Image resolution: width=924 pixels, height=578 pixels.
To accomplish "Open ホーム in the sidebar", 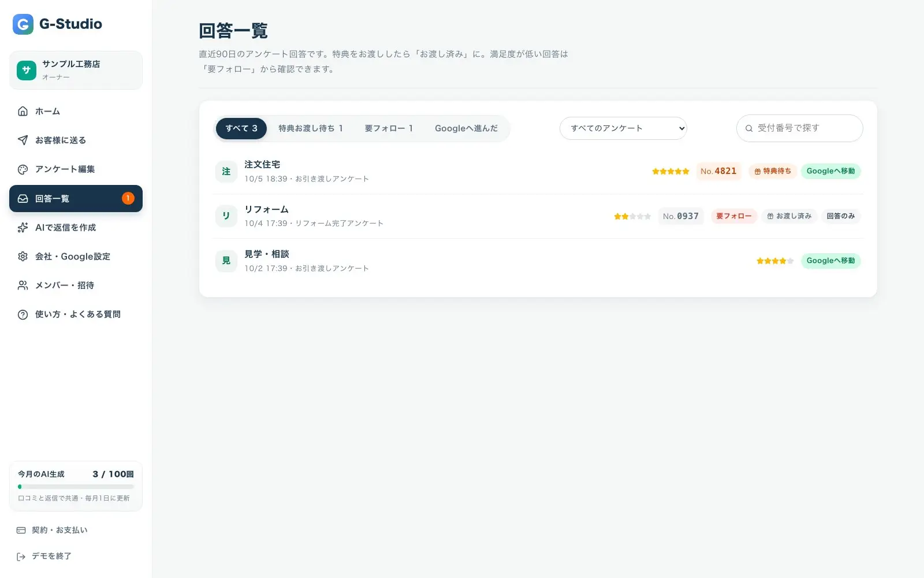I will coord(76,111).
